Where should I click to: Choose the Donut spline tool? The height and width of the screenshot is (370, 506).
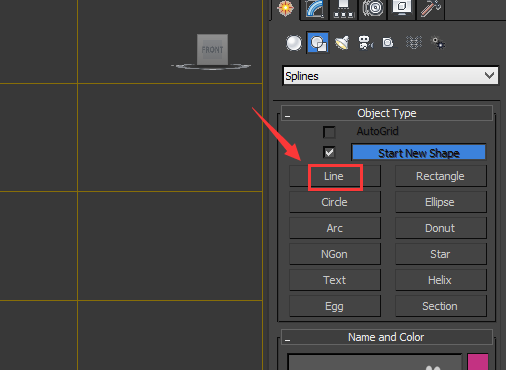(x=441, y=228)
